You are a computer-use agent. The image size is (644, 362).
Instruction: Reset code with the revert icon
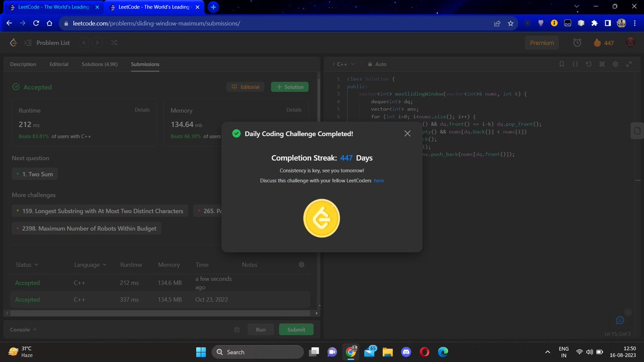coord(589,64)
